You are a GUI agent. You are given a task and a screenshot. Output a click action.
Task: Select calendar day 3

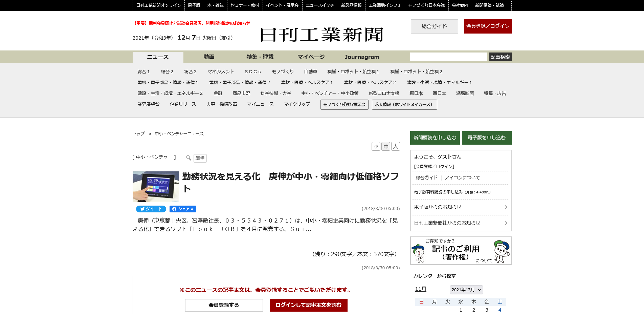click(487, 310)
